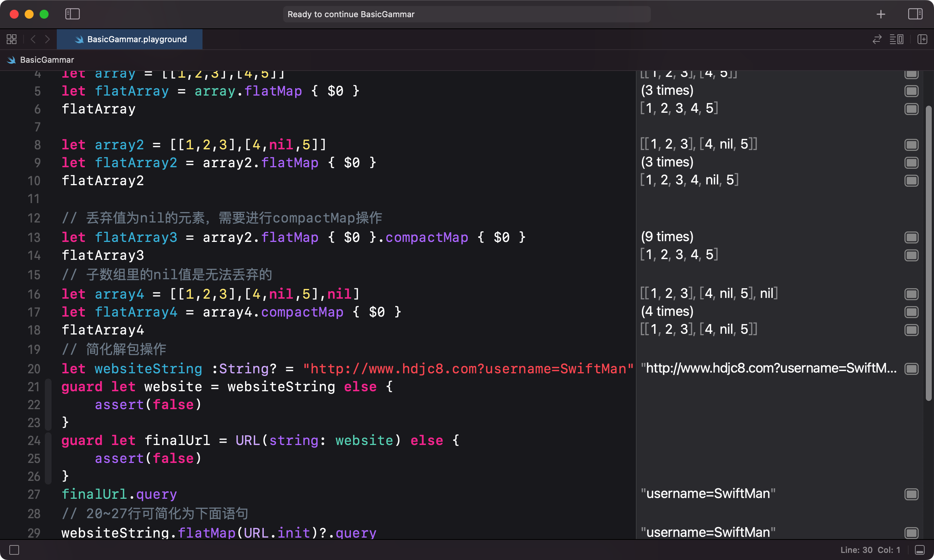Go back with the left chevron
934x560 pixels.
(x=33, y=39)
